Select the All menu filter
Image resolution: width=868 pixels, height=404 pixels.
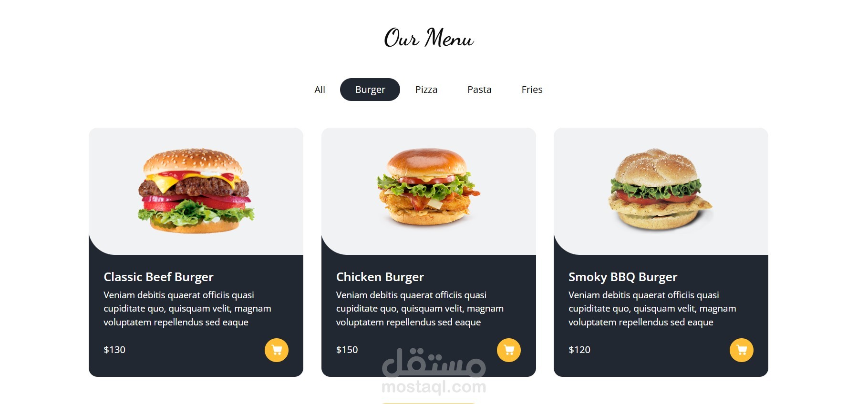320,90
